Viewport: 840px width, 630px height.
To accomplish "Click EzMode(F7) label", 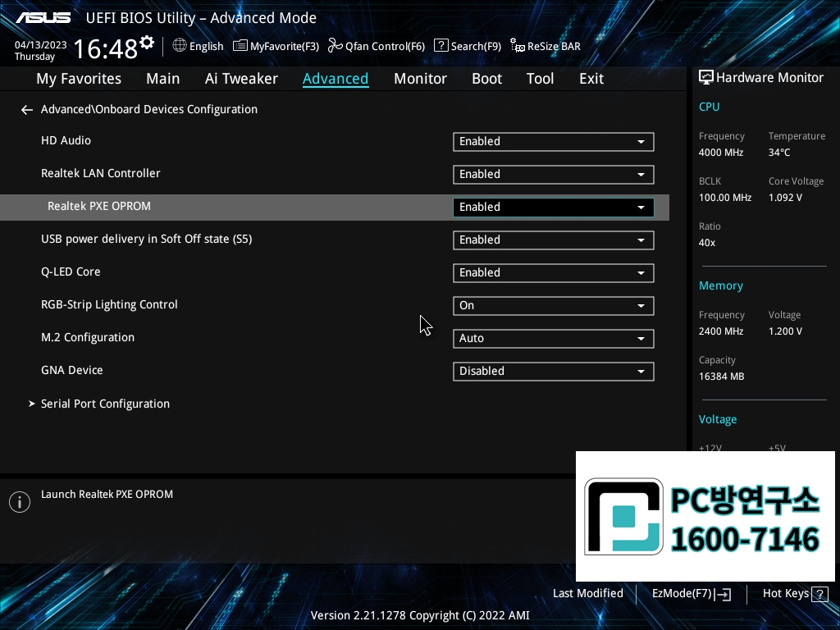I will pos(682,594).
